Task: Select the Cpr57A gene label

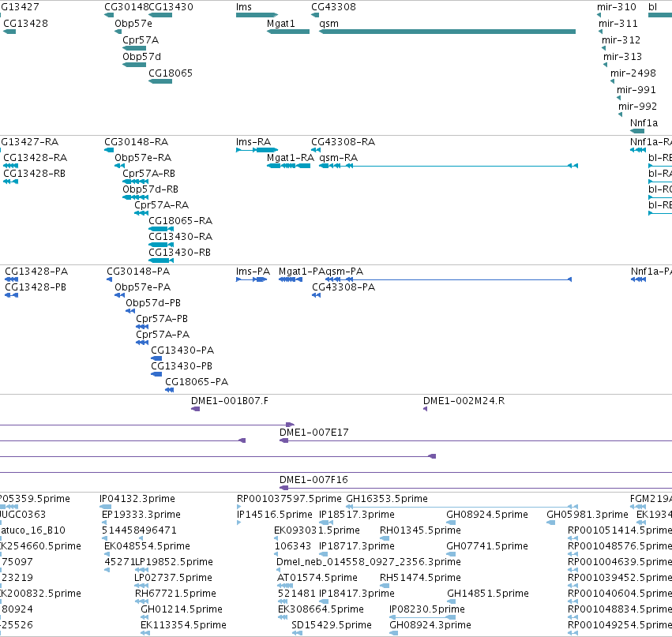Action: point(141,39)
